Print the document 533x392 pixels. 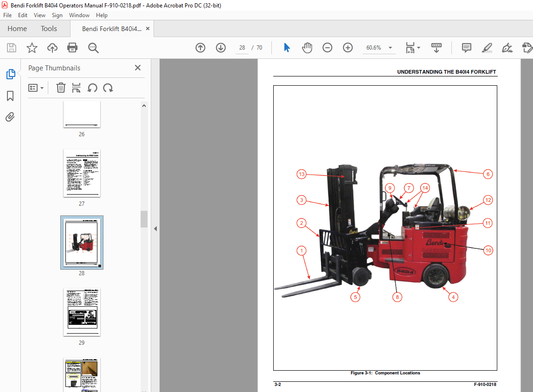click(72, 48)
